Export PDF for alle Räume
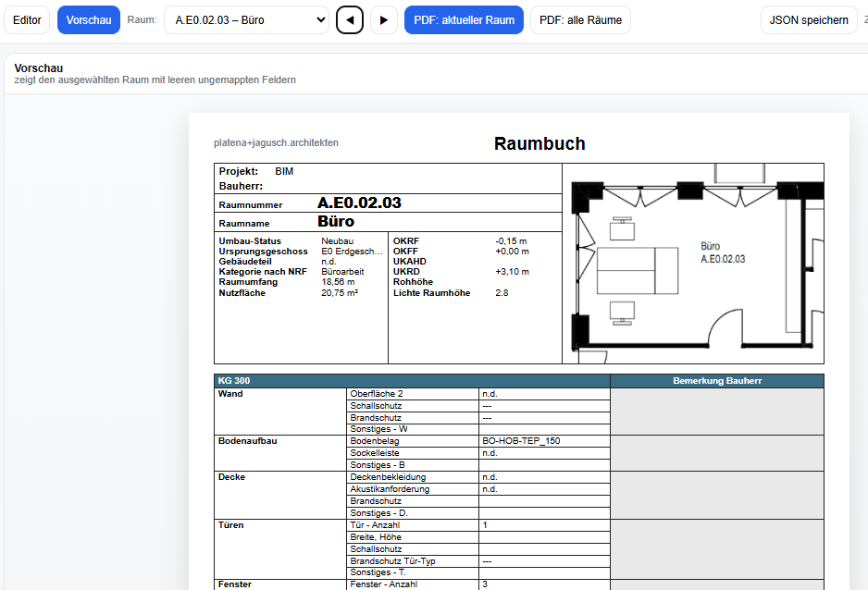 pyautogui.click(x=580, y=20)
